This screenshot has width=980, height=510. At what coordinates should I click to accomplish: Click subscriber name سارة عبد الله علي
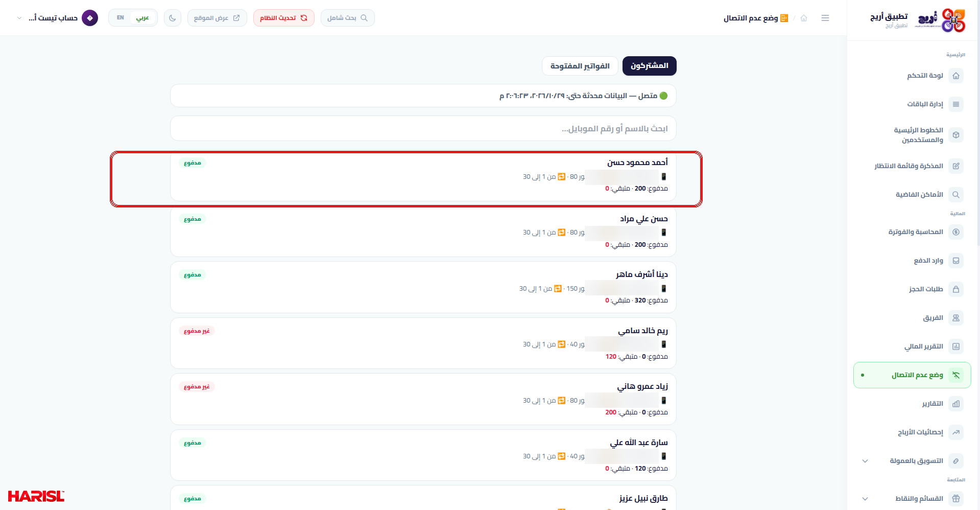coord(639,443)
